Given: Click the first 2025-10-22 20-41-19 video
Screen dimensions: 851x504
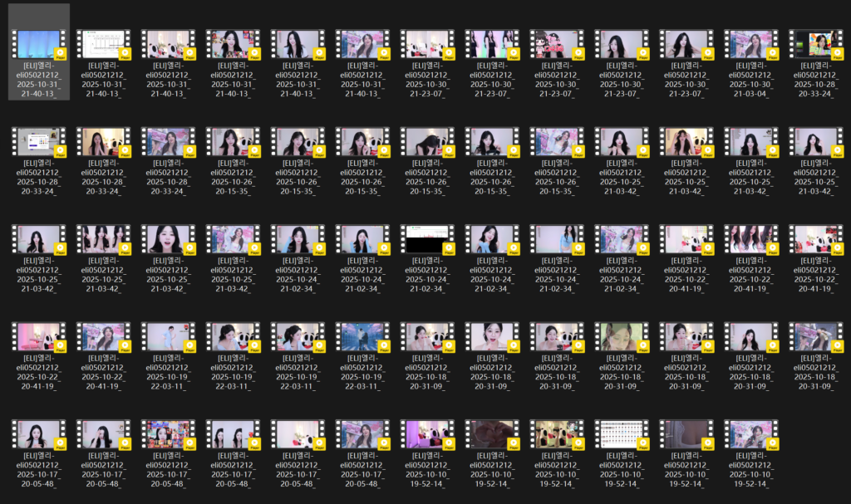Looking at the screenshot, I should pyautogui.click(x=686, y=239).
